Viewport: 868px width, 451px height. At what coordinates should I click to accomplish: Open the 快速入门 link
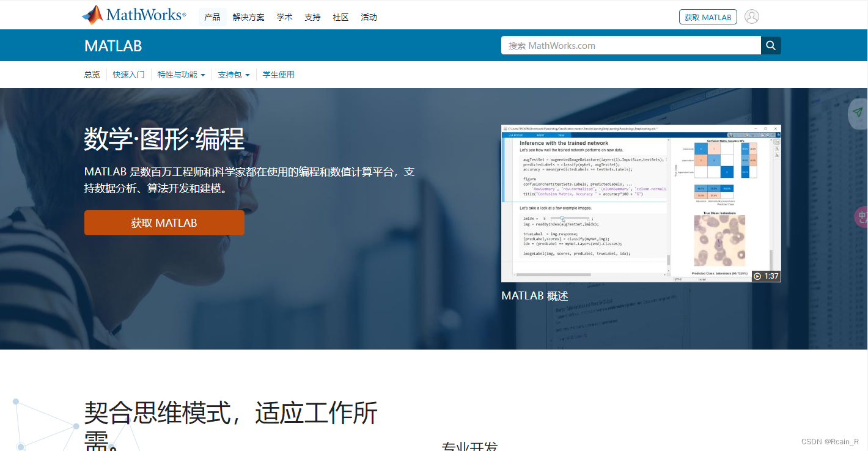click(129, 75)
